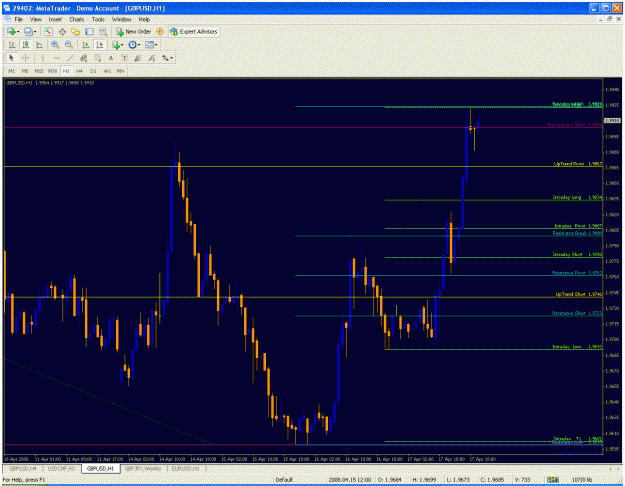Screen dimensions: 625x486
Task: Open the Help menu
Action: pos(144,19)
